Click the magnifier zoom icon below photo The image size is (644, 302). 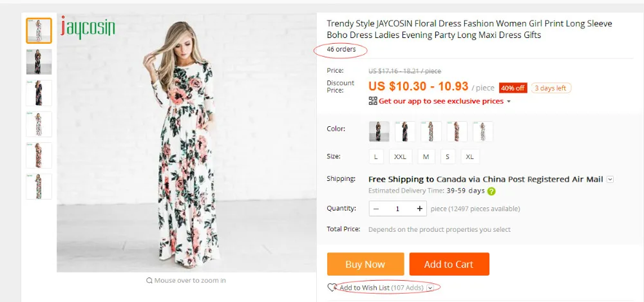click(149, 281)
